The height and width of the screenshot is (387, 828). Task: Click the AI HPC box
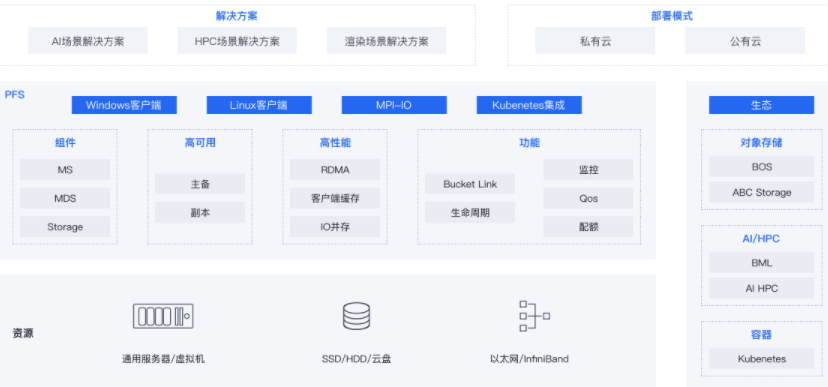tap(761, 289)
